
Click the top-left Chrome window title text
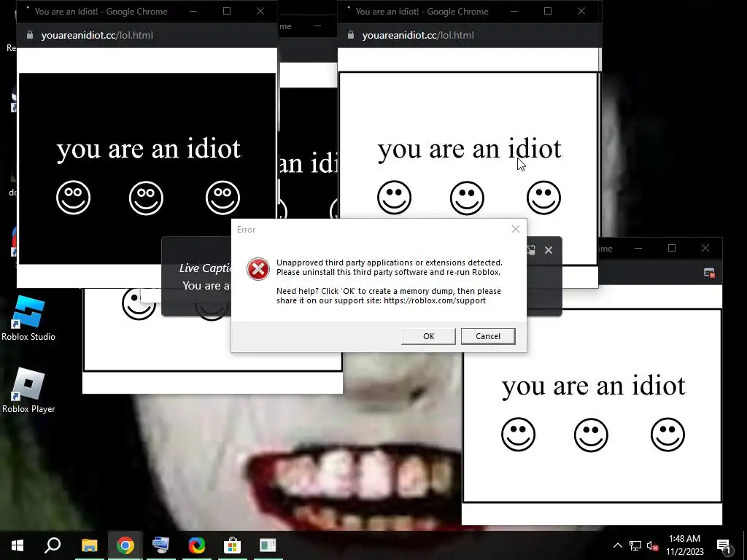click(101, 12)
